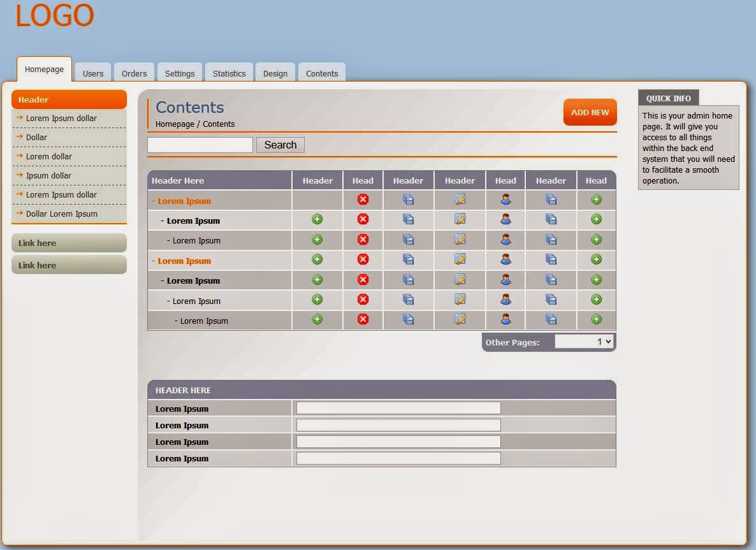The height and width of the screenshot is (550, 756).
Task: Toggle the green add icon in the Header column, second row
Action: click(317, 219)
